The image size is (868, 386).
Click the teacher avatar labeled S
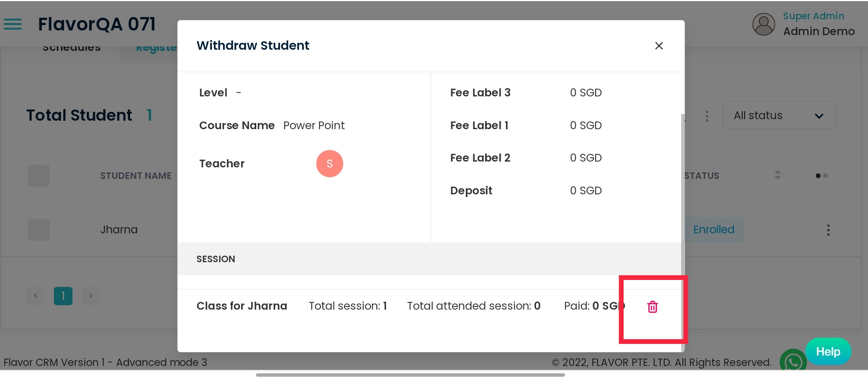click(x=330, y=164)
